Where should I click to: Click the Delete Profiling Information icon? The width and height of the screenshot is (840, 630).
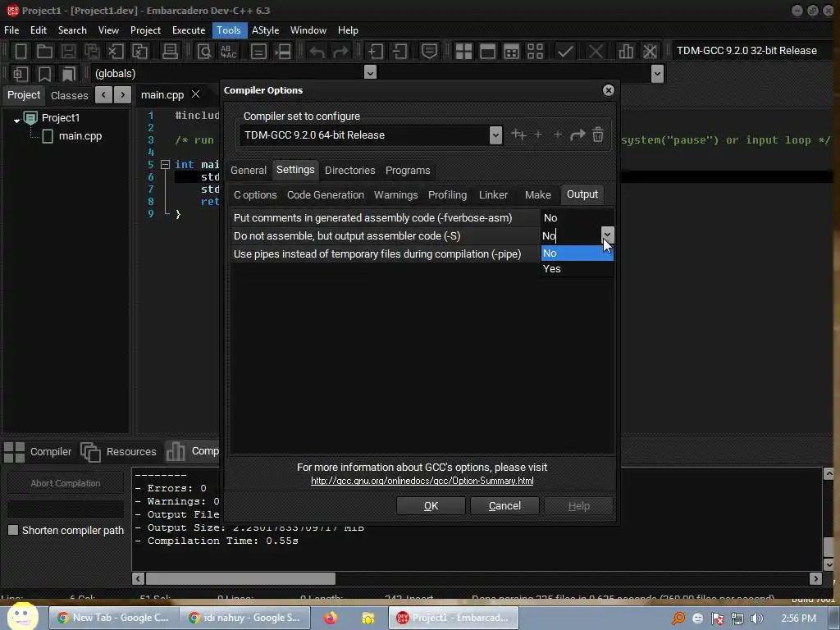coord(650,51)
